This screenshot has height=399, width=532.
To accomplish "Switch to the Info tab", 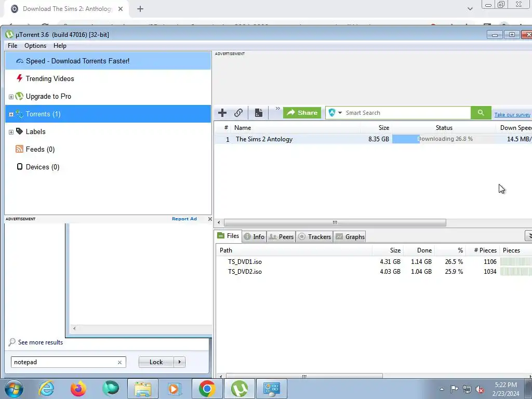I will 255,236.
